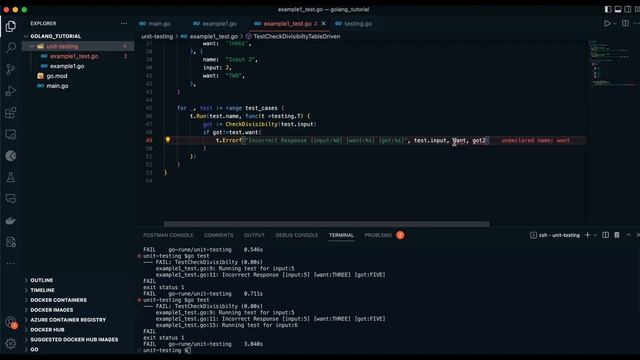
Task: Open the Testing flask icon
Action: click(11, 178)
